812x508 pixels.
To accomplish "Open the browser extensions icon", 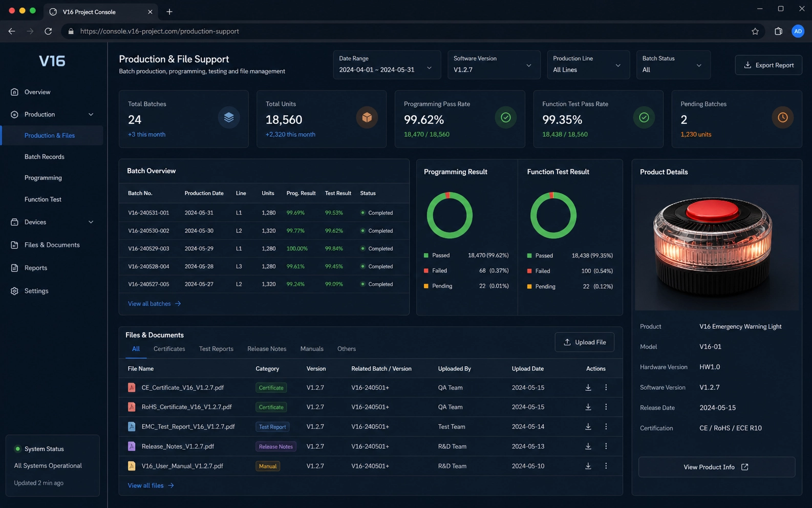I will [x=778, y=31].
